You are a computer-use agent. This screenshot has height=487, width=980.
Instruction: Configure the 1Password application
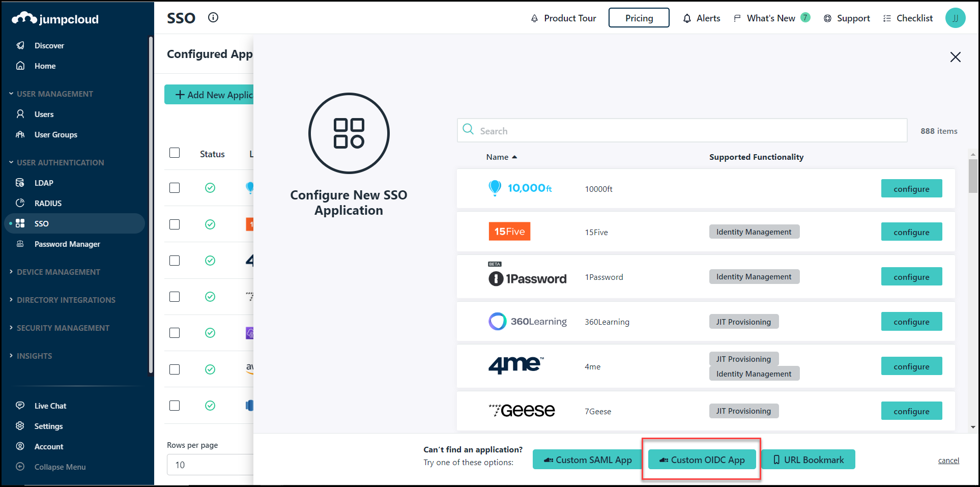coord(911,276)
